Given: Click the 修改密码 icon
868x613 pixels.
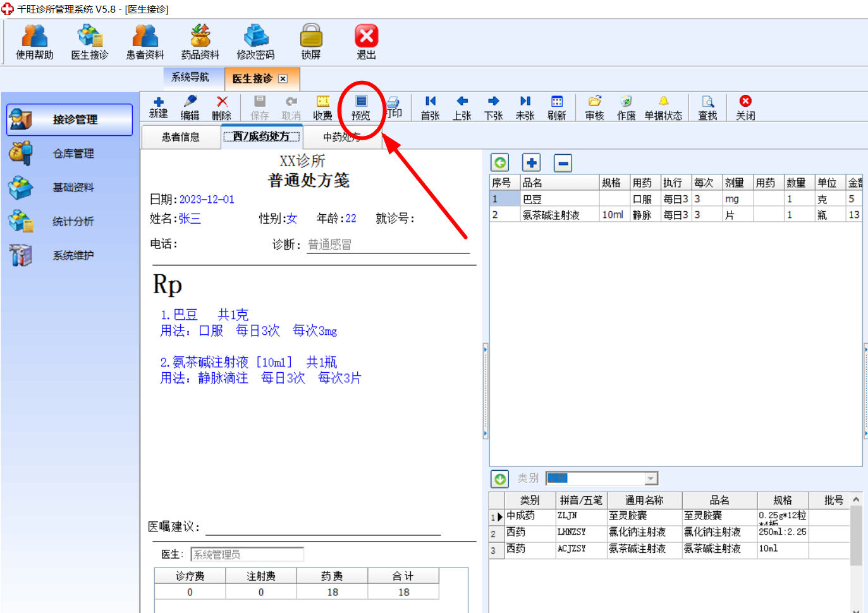Looking at the screenshot, I should (x=255, y=42).
